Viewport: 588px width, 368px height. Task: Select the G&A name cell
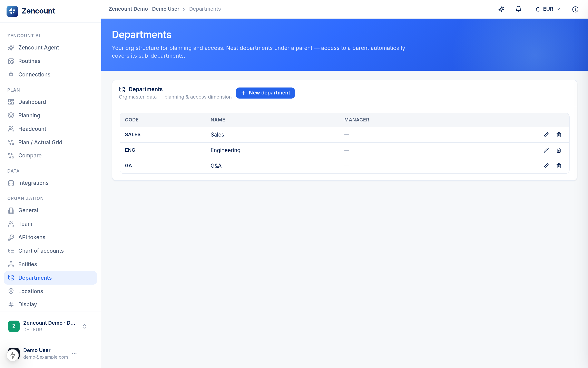coord(216,166)
